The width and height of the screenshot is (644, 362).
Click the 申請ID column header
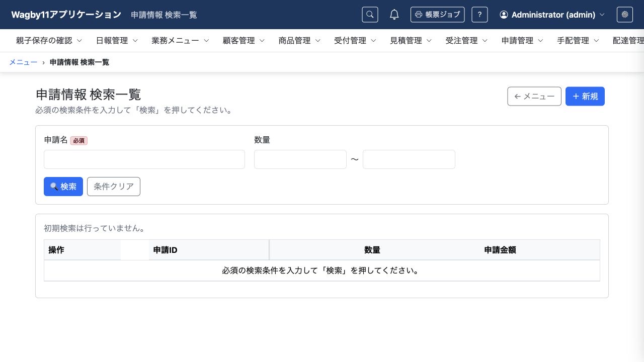209,250
